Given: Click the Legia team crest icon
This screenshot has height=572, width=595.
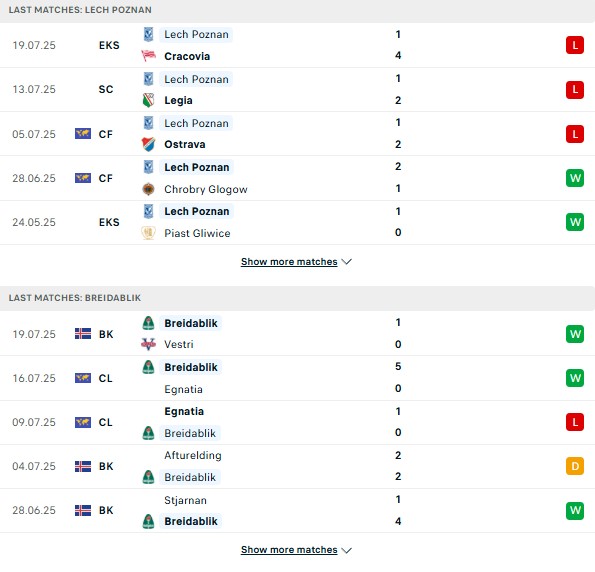Looking at the screenshot, I should pos(148,100).
